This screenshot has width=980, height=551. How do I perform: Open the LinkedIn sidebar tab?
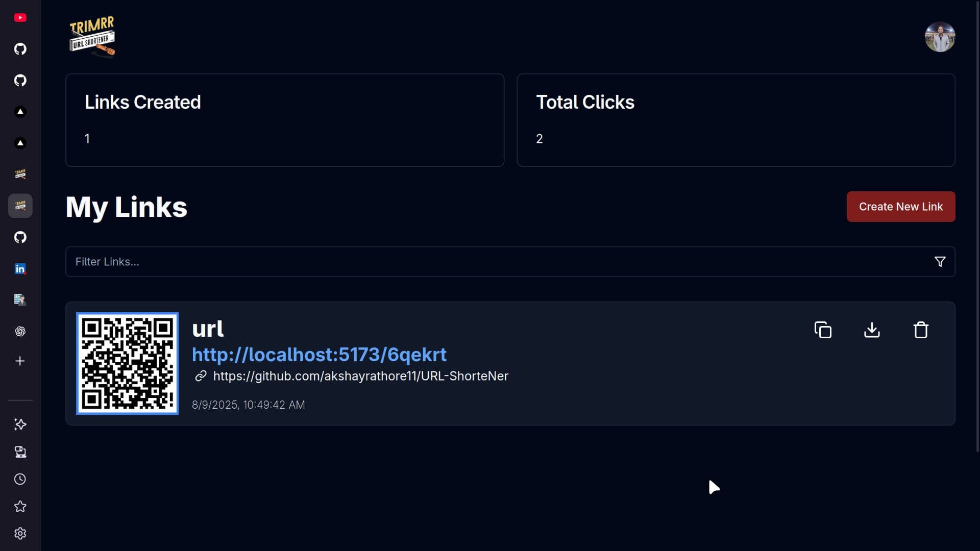[20, 269]
